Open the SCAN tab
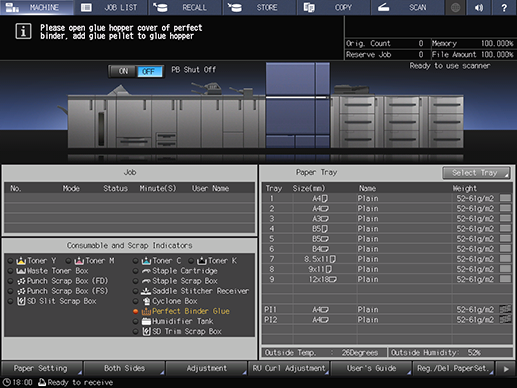 [407, 7]
